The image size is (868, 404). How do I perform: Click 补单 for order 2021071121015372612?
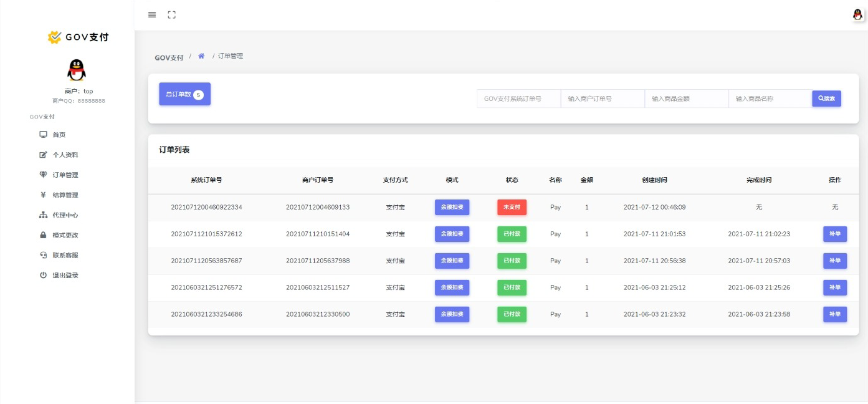pyautogui.click(x=834, y=234)
